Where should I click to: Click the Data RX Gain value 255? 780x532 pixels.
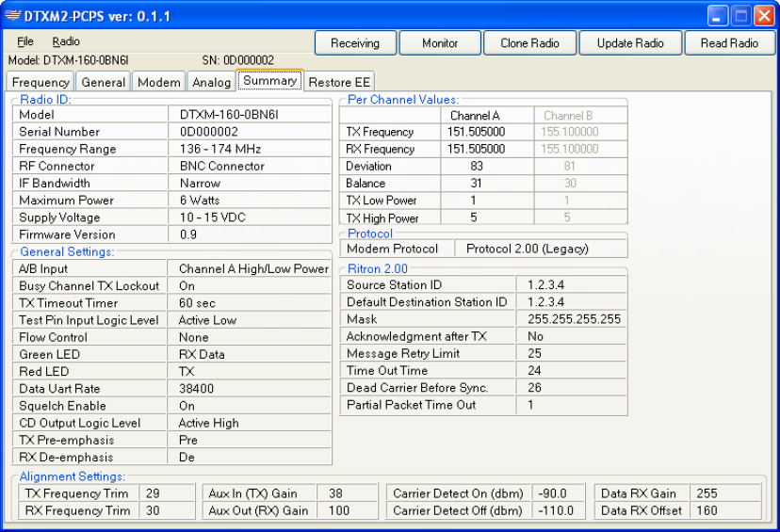[x=707, y=493]
